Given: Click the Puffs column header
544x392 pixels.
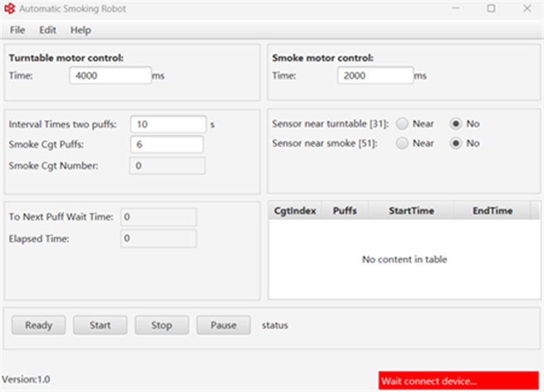Looking at the screenshot, I should [x=345, y=211].
